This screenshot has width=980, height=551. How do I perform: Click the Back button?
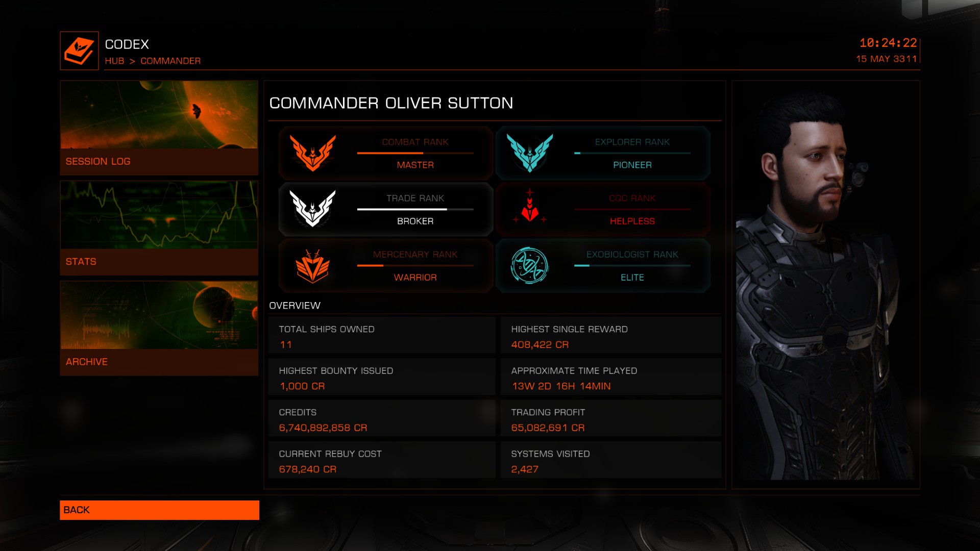(x=159, y=510)
